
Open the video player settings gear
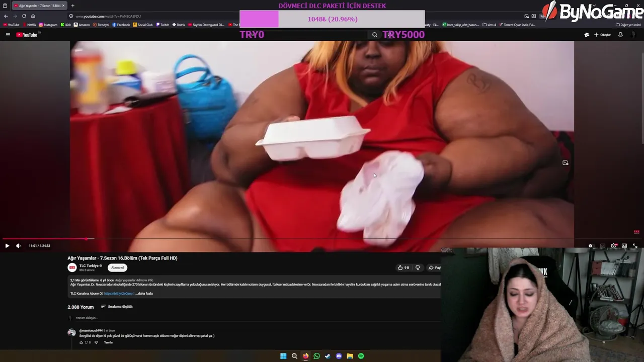tap(613, 246)
